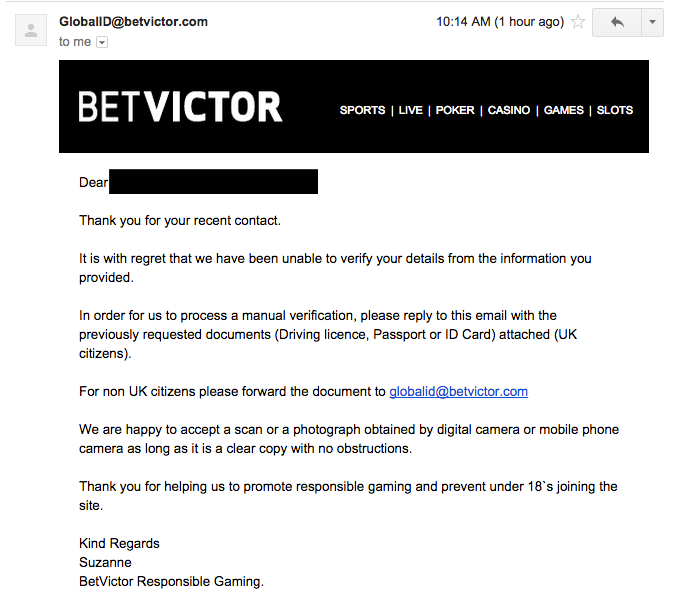Choose GAMES from the banner navigation
This screenshot has width=674, height=602.
[x=563, y=110]
